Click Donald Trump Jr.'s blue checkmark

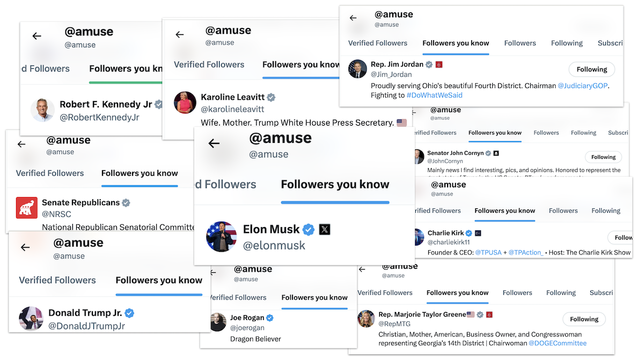tap(129, 313)
